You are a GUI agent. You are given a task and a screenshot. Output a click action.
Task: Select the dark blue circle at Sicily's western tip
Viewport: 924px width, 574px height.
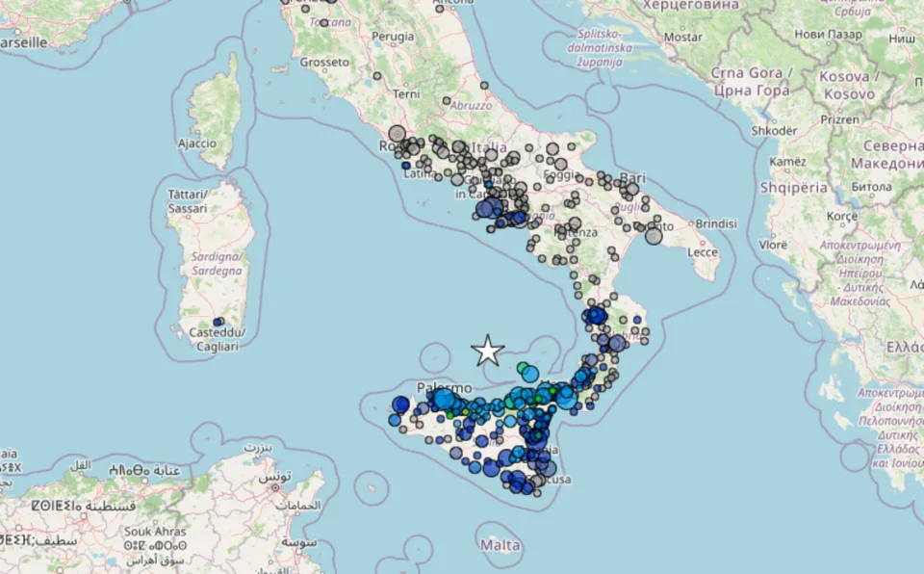400,404
